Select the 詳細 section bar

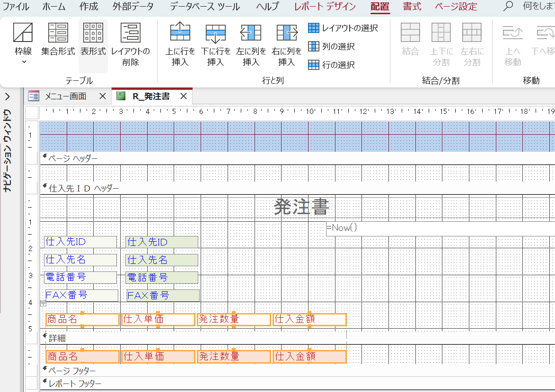click(x=297, y=338)
